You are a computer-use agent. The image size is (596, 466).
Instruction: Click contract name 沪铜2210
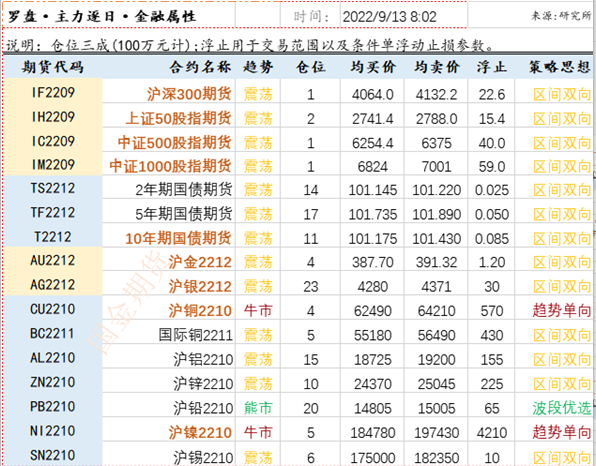click(x=200, y=311)
